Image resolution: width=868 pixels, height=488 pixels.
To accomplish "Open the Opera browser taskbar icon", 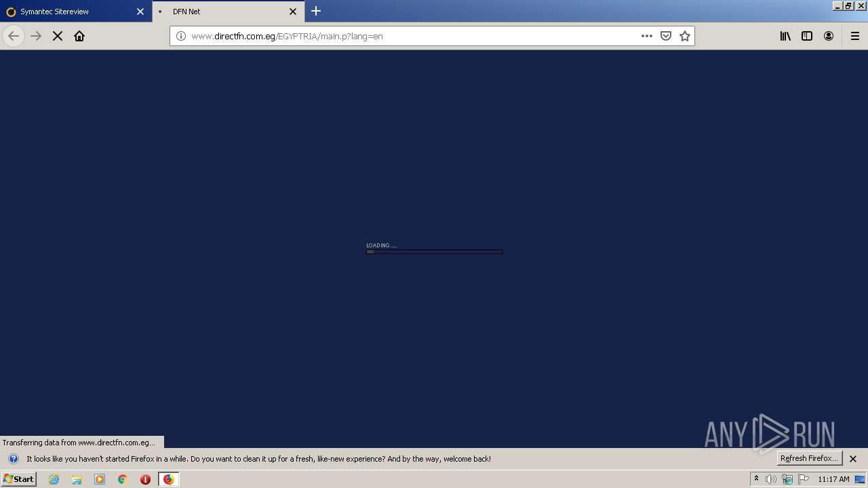I will [x=145, y=479].
